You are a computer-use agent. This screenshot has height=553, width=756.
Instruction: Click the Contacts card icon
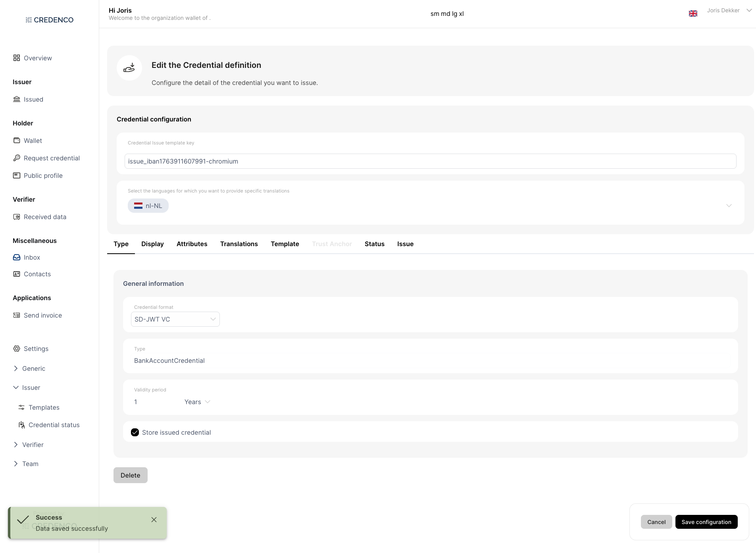pyautogui.click(x=16, y=274)
